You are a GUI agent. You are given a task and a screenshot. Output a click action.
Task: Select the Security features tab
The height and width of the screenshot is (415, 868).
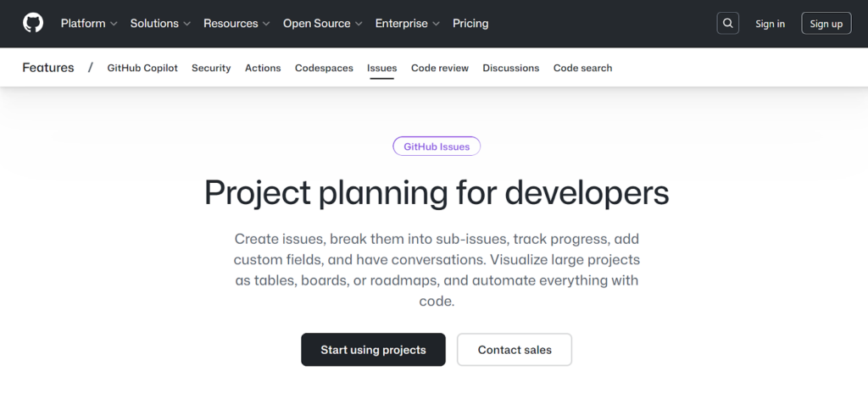point(211,68)
